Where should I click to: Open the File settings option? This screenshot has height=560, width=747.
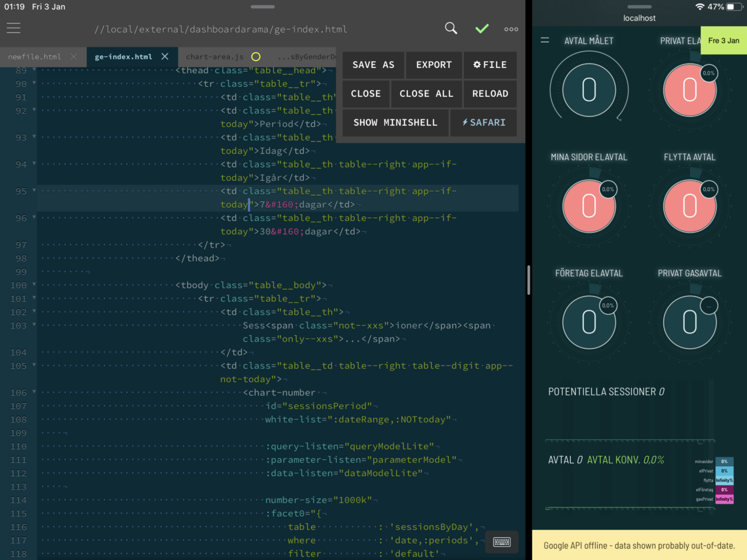click(490, 65)
